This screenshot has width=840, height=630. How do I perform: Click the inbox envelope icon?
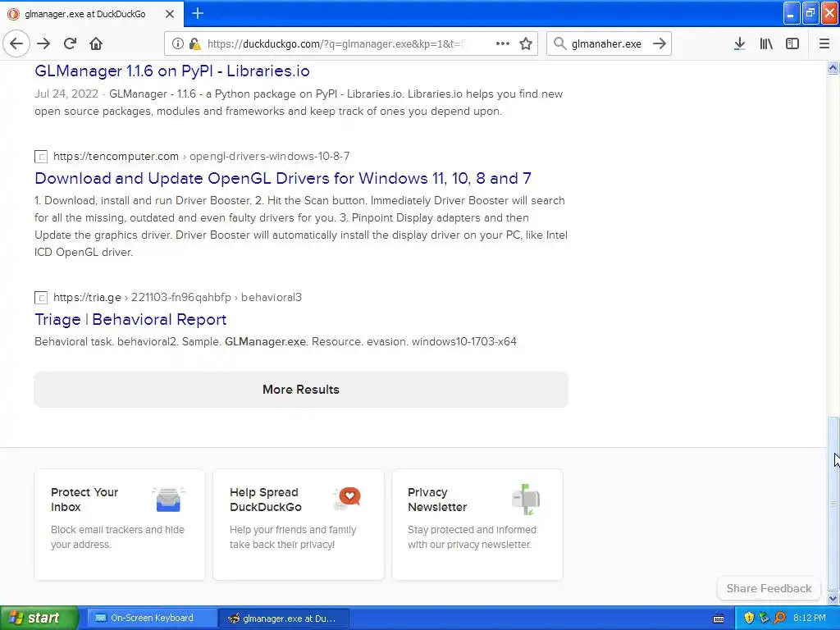pyautogui.click(x=168, y=500)
